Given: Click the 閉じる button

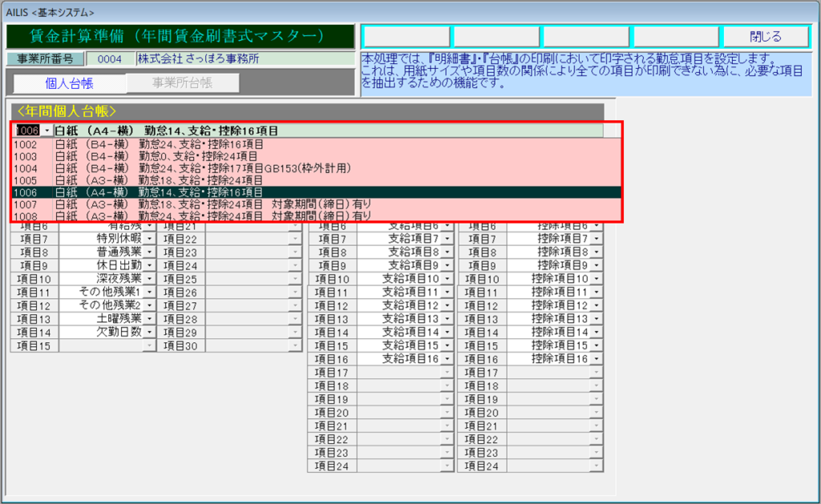Looking at the screenshot, I should pyautogui.click(x=765, y=37).
